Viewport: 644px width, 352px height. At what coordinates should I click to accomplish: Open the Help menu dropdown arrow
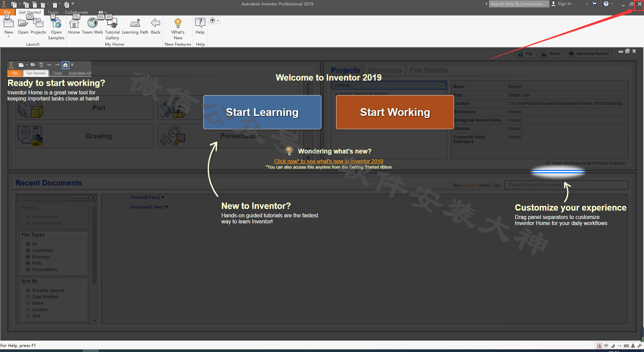pyautogui.click(x=612, y=4)
